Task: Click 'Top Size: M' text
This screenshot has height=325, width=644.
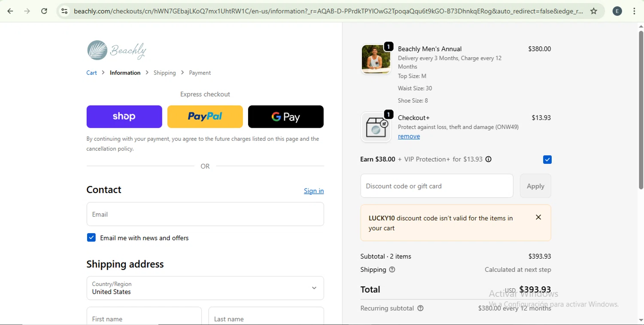Action: point(412,76)
